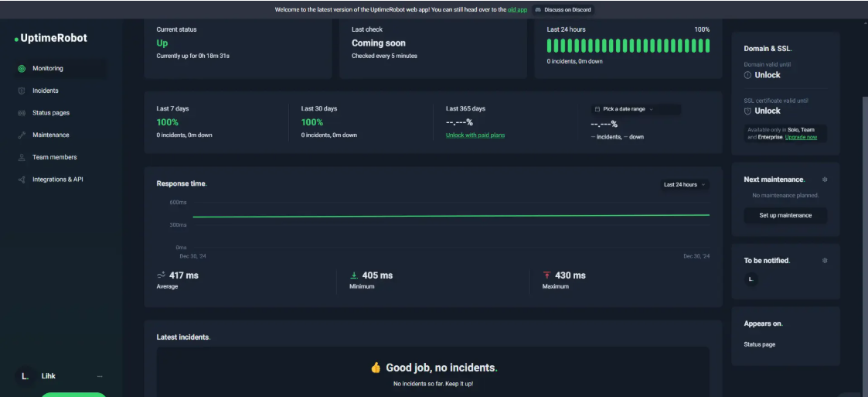
Task: Open To be notified gear settings
Action: click(x=825, y=261)
